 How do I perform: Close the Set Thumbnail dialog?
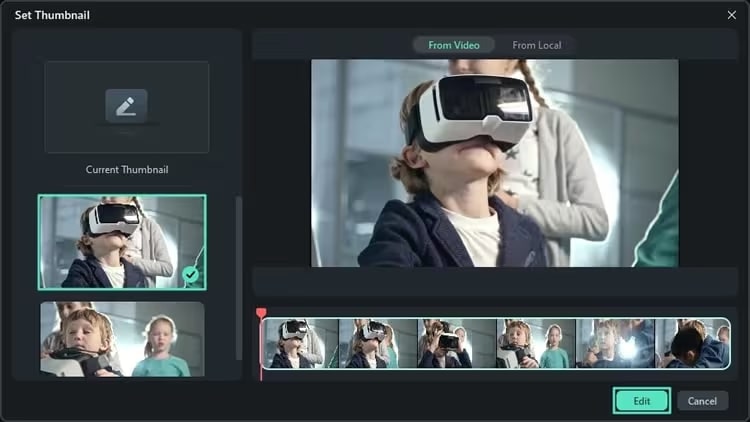coord(731,15)
